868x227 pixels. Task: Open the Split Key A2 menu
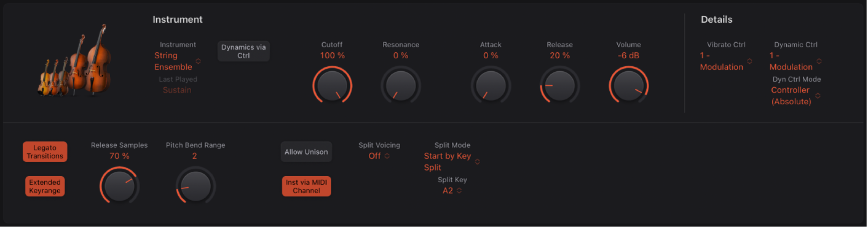point(452,191)
